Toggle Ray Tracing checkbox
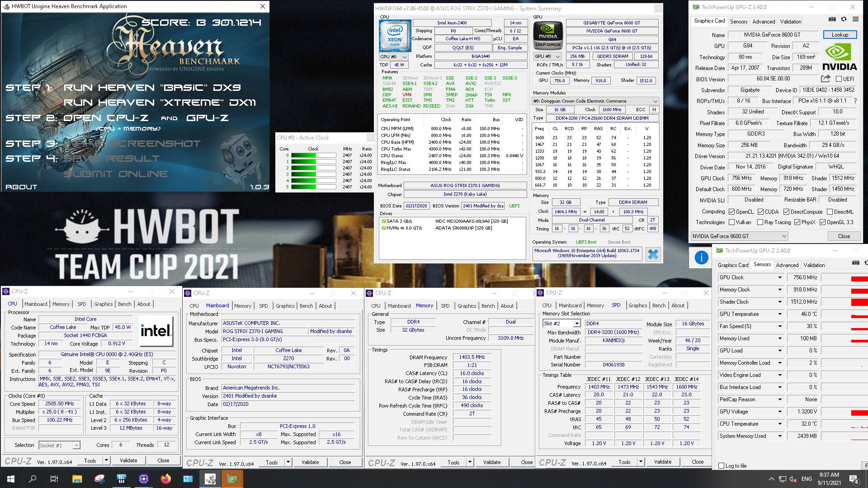The image size is (868, 488). coord(760,222)
